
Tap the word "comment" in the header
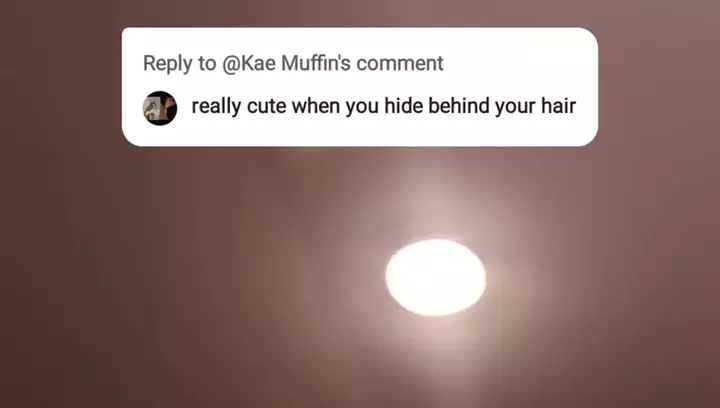[x=399, y=64]
